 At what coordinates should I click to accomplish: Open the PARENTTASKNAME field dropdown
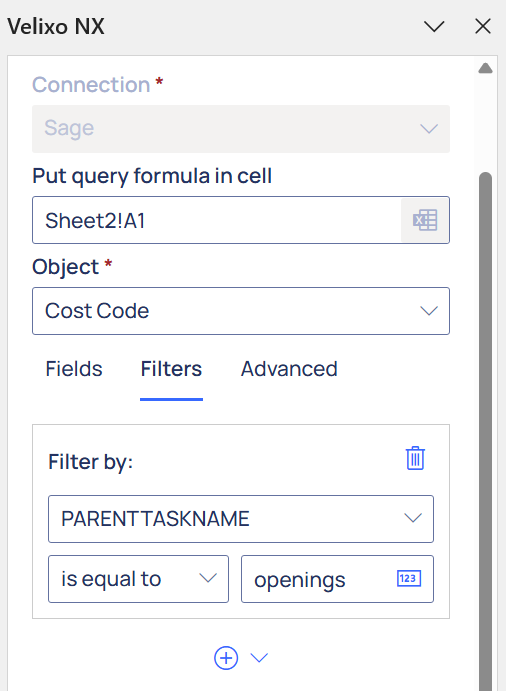tap(241, 519)
